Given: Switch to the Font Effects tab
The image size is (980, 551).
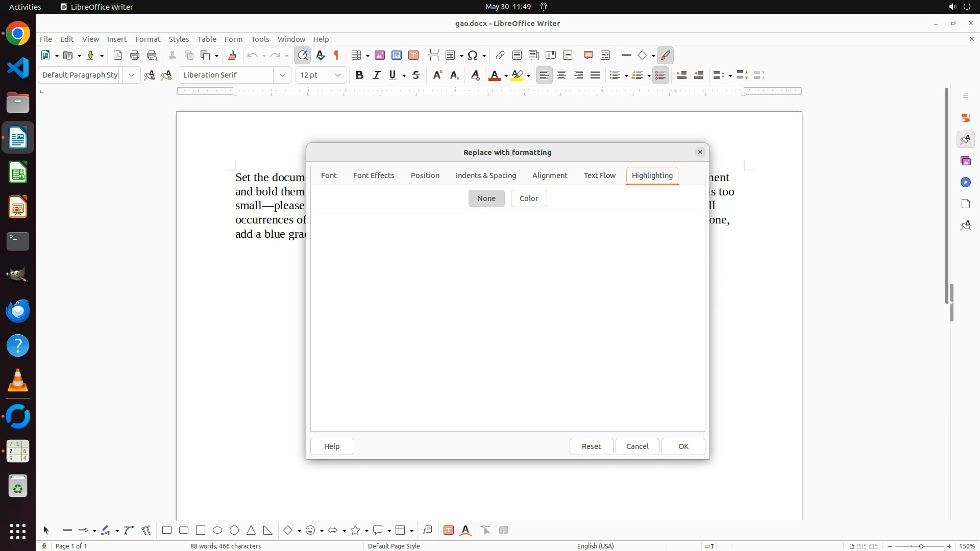Looking at the screenshot, I should click(x=373, y=176).
